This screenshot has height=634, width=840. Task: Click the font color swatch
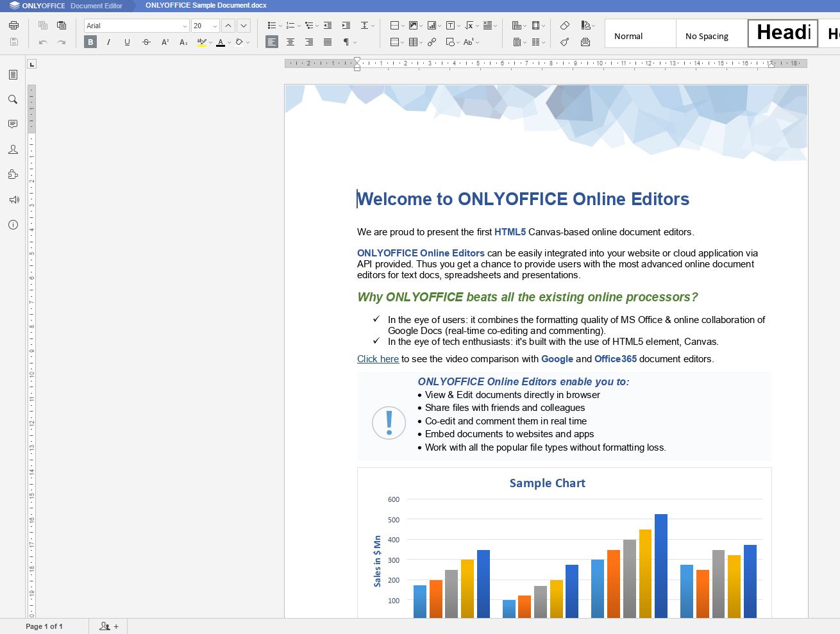pyautogui.click(x=221, y=42)
